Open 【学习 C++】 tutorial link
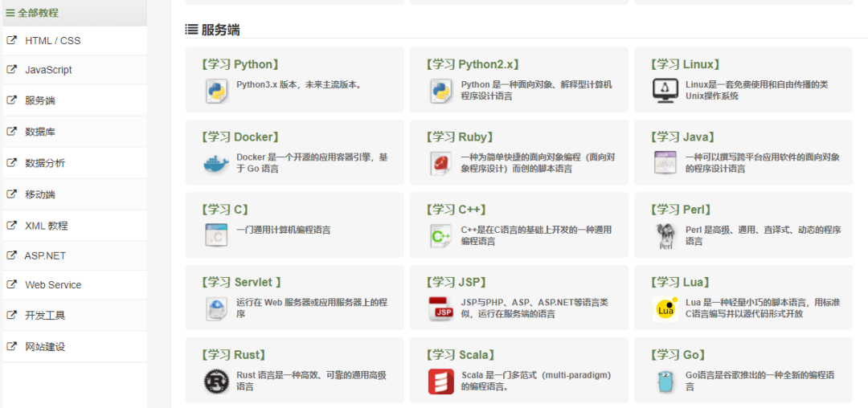 click(457, 209)
